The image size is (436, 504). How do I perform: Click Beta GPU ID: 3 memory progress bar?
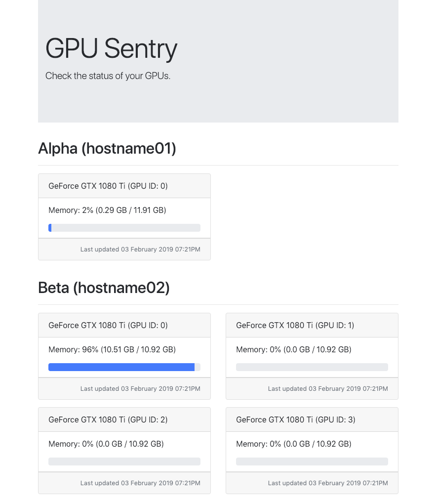(x=312, y=462)
